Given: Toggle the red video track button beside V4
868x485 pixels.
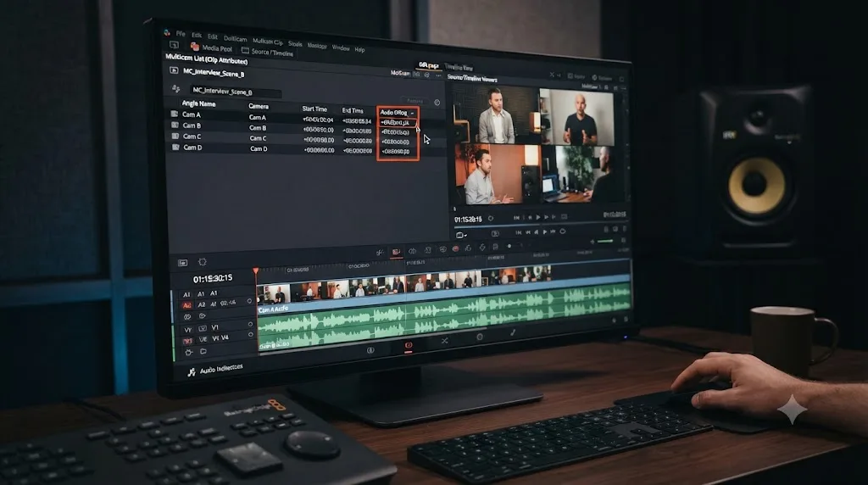Looking at the screenshot, I should (187, 341).
